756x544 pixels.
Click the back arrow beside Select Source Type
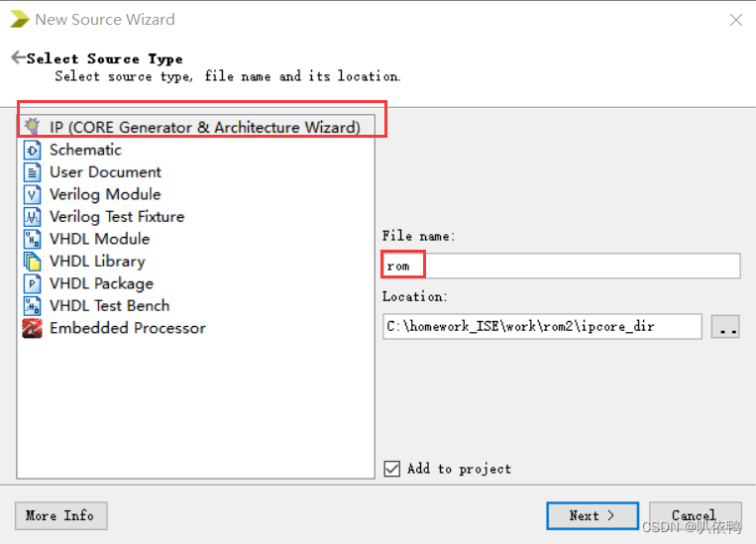(18, 57)
